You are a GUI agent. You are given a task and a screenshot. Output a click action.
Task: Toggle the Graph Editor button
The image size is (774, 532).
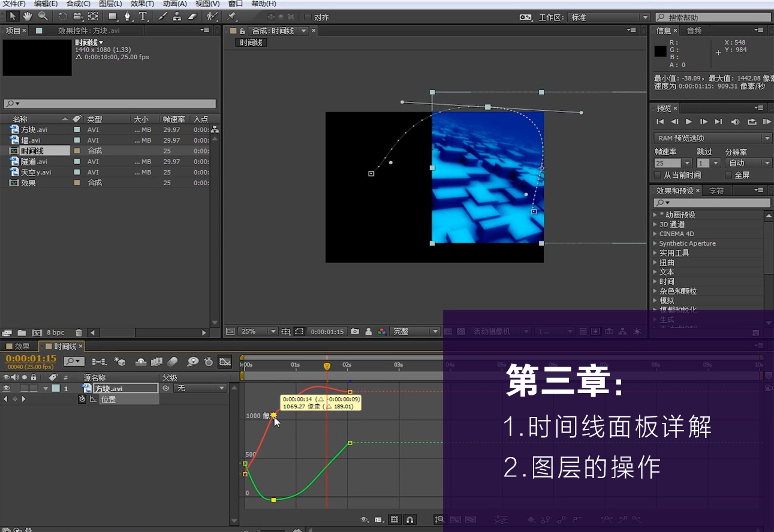click(x=225, y=362)
